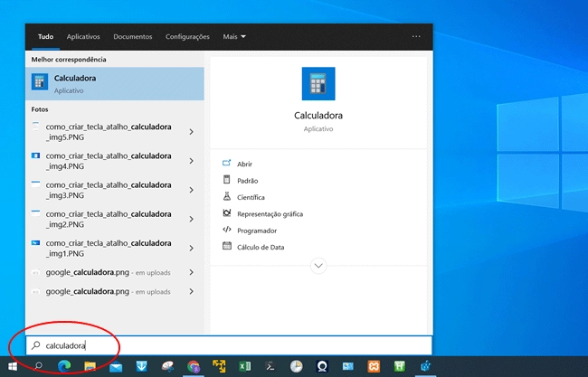Click the large Calculadora app icon in preview
Screen dimensions: 588x377
(318, 83)
